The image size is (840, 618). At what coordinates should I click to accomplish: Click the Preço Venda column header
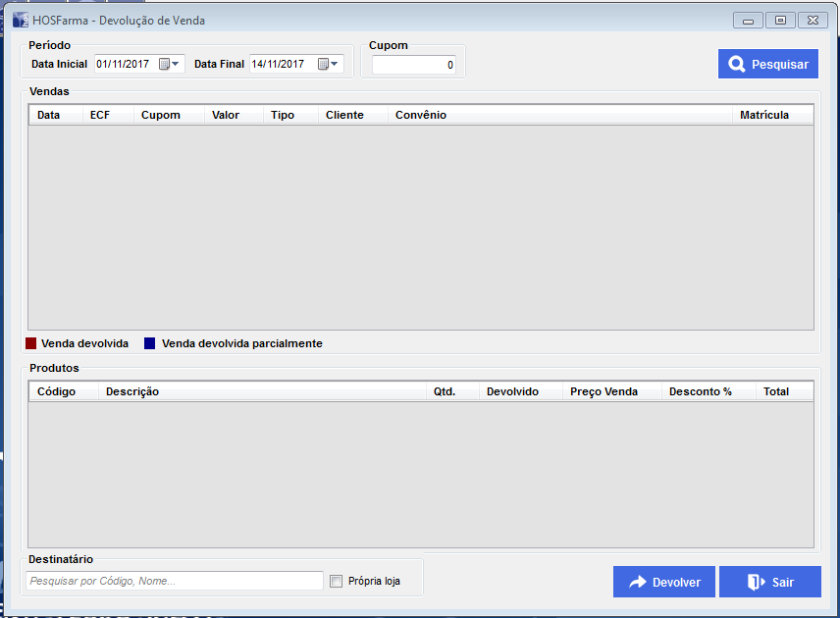click(604, 391)
